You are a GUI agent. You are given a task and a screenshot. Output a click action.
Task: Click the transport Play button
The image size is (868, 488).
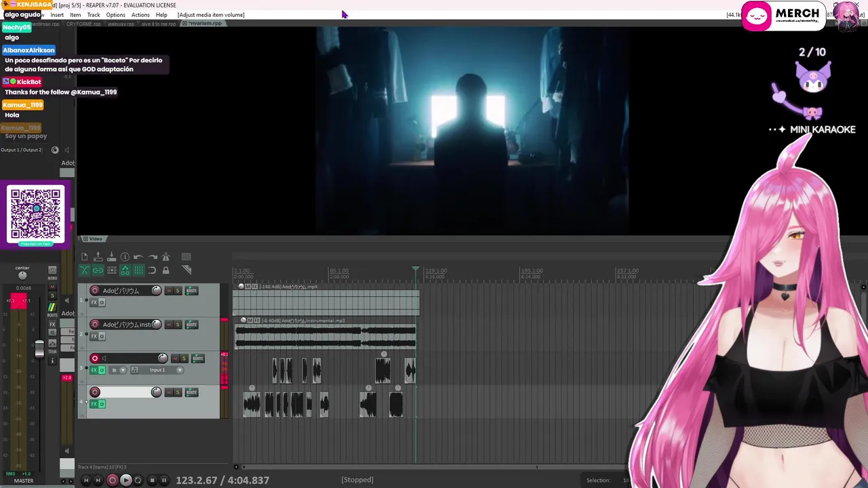coord(125,480)
